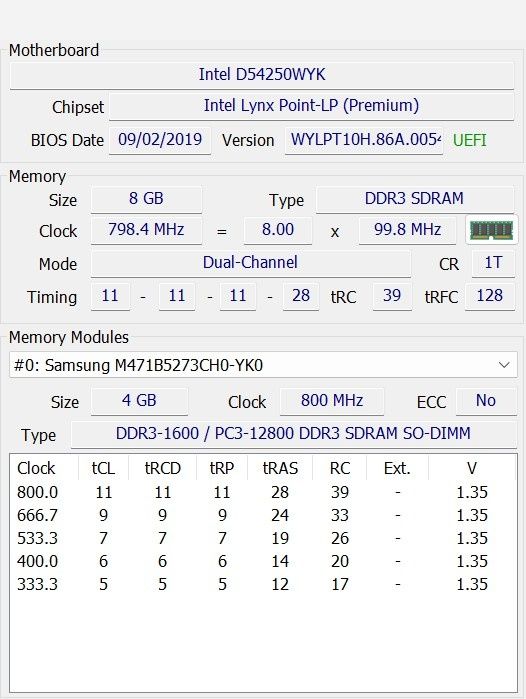Click tRAS value 14 in 400.0 row
This screenshot has width=526, height=699.
click(280, 561)
